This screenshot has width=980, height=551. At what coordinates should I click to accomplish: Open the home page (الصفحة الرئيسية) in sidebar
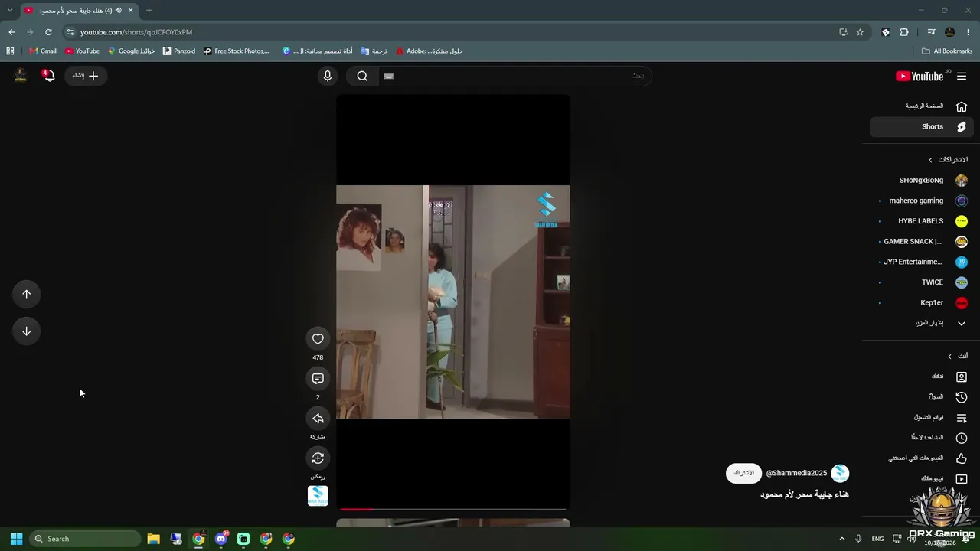[921, 106]
